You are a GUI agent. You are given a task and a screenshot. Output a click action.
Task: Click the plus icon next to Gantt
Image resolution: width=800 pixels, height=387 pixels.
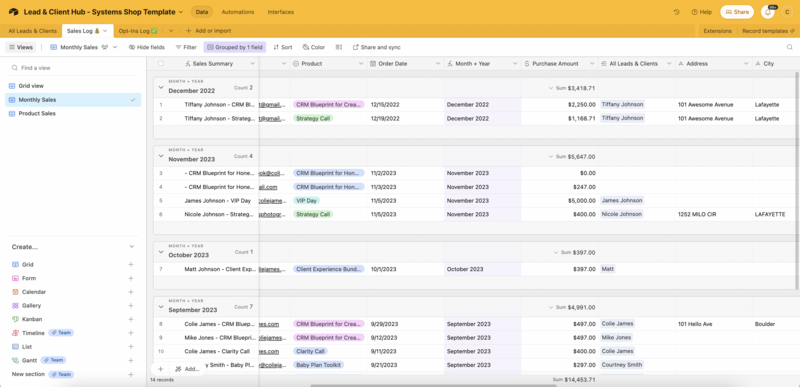[131, 360]
